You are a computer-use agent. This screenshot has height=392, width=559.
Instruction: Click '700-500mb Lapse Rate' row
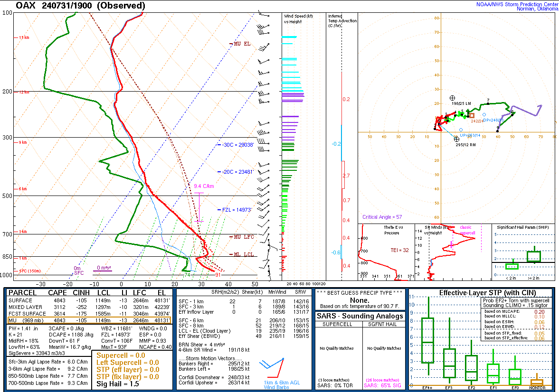(48, 383)
